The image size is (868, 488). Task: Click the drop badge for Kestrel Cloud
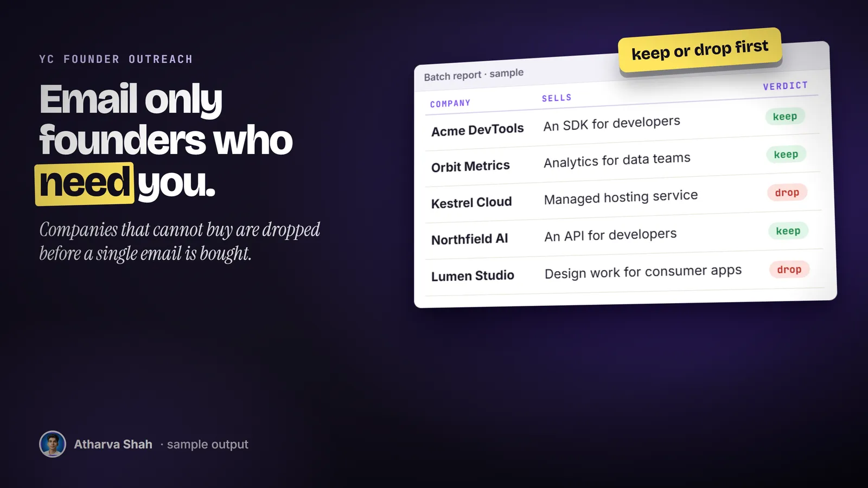click(x=787, y=192)
